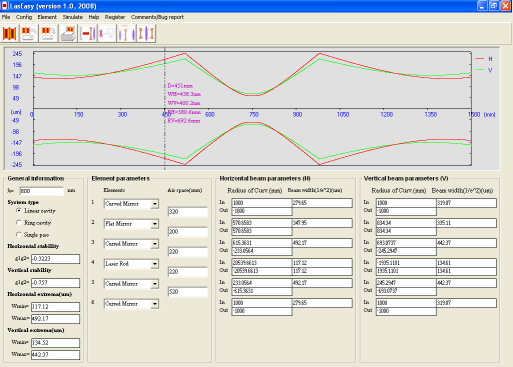This screenshot has height=367, width=513.
Task: Click the D=451mm cursor readout text
Action: (x=180, y=86)
